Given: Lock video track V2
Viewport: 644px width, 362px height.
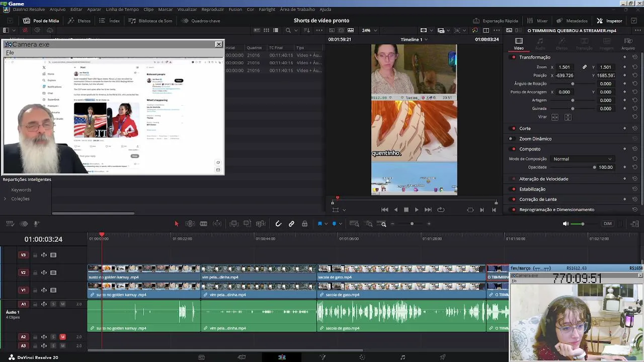Looking at the screenshot, I should (x=35, y=273).
